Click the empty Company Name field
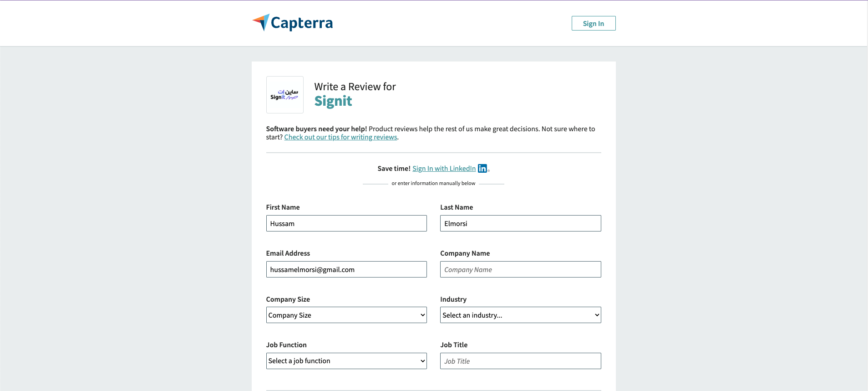The image size is (868, 391). click(520, 269)
